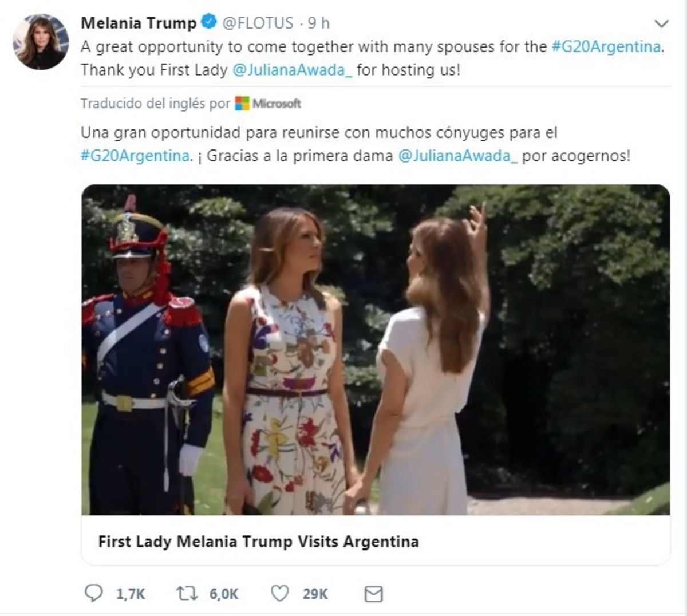Click the Melania Trump display name
The width and height of the screenshot is (687, 616).
coord(139,23)
